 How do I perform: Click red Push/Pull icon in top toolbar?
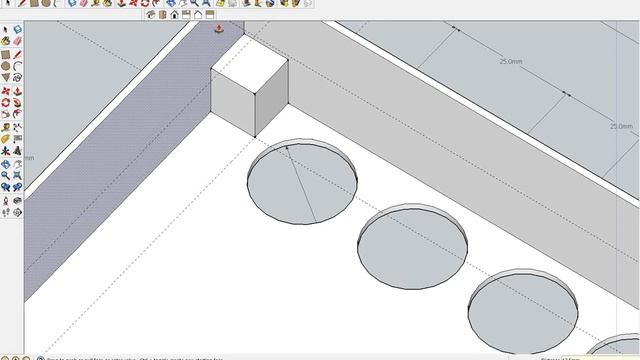tap(121, 3)
